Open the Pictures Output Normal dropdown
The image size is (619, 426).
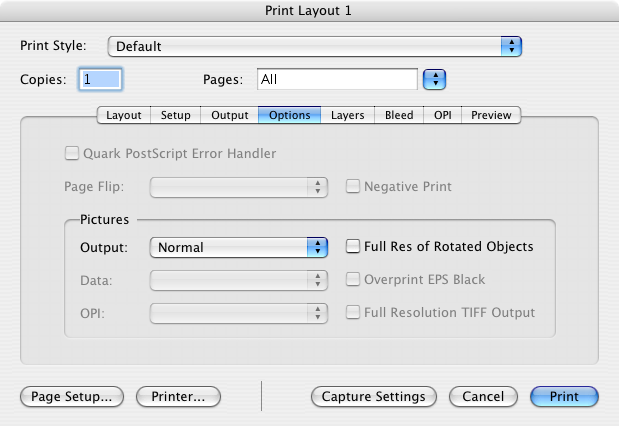point(238,247)
